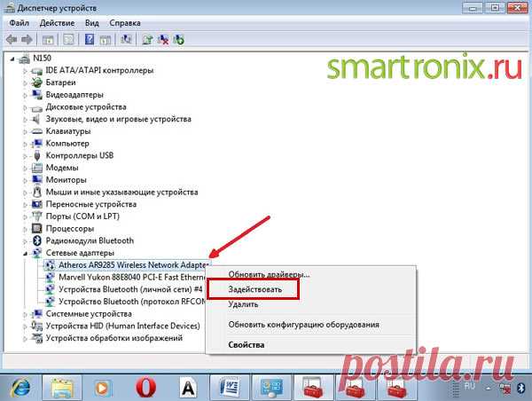This screenshot has height=401, width=532.
Task: Expand the Переносные устройства node
Action: [25, 205]
